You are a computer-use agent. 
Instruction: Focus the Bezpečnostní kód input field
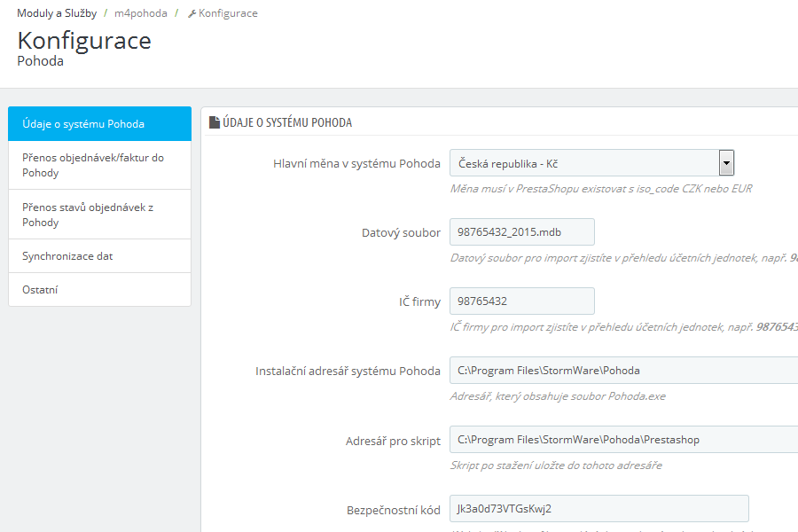click(599, 509)
